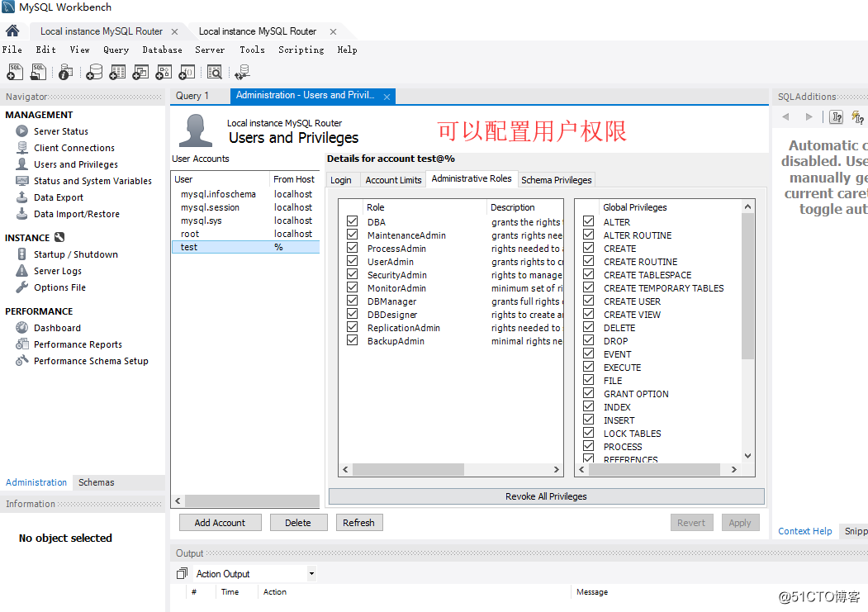Open the File menu
This screenshot has width=868, height=612.
click(12, 50)
